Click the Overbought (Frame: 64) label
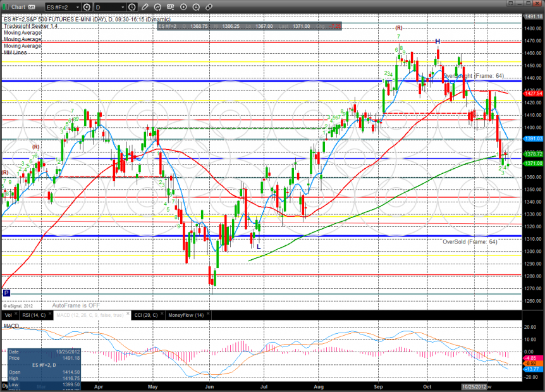Screen dimensions: 545x392 pyautogui.click(x=474, y=76)
